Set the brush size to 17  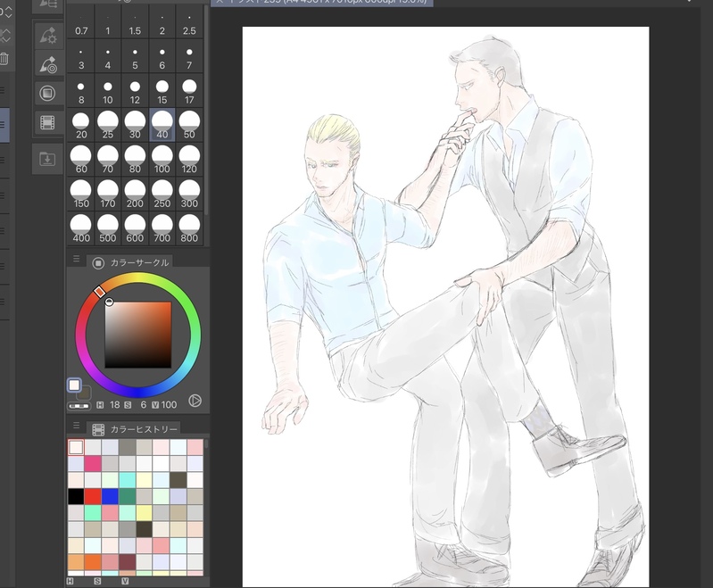pyautogui.click(x=189, y=91)
